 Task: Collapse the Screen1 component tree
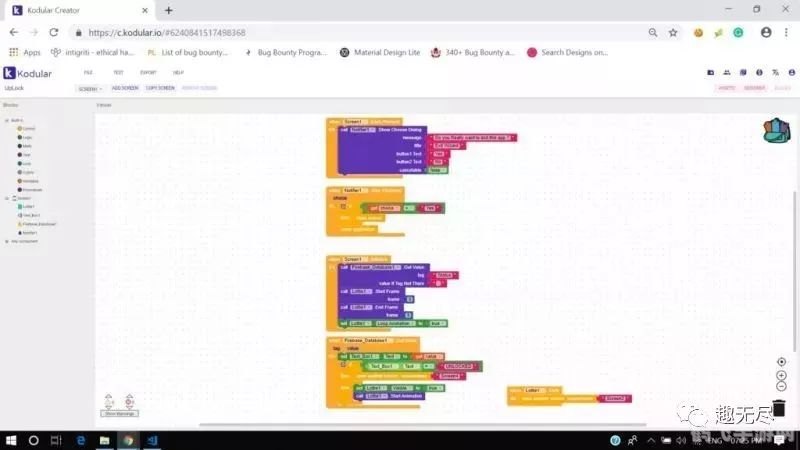pyautogui.click(x=7, y=198)
